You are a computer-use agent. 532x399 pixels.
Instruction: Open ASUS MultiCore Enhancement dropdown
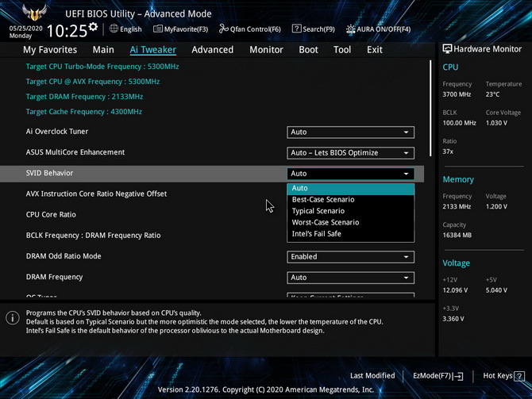[x=350, y=153]
